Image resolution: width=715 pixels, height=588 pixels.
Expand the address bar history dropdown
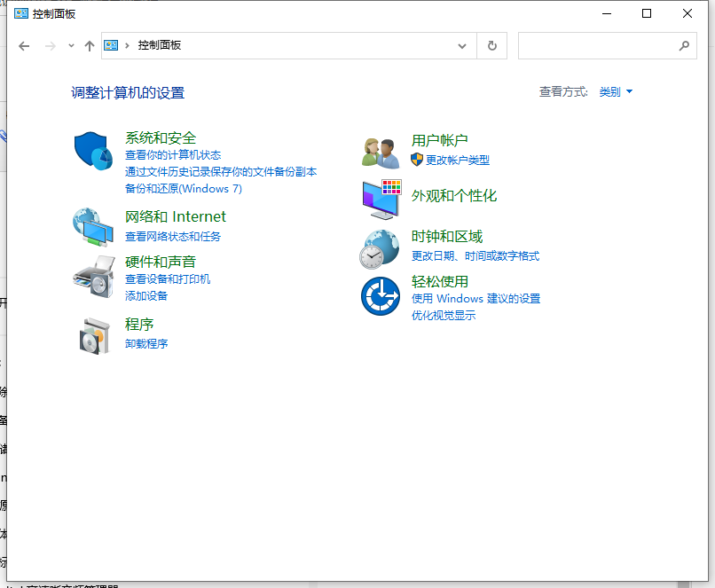(x=461, y=45)
